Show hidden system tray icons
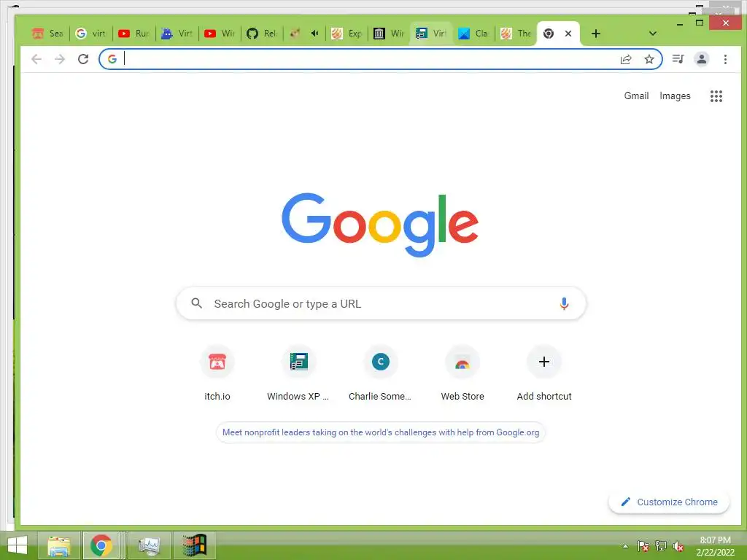Screen dimensions: 747x560 [625, 546]
